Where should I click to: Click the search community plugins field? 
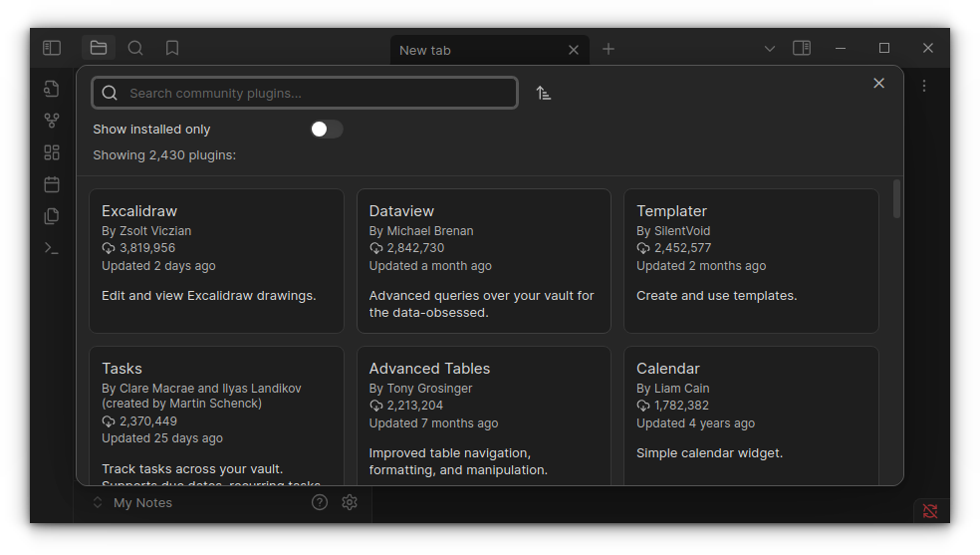pos(319,93)
